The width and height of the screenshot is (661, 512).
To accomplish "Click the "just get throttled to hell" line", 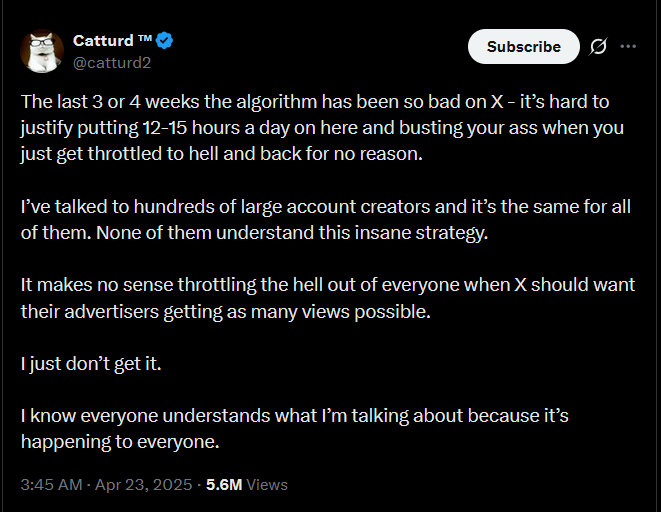I will 222,154.
